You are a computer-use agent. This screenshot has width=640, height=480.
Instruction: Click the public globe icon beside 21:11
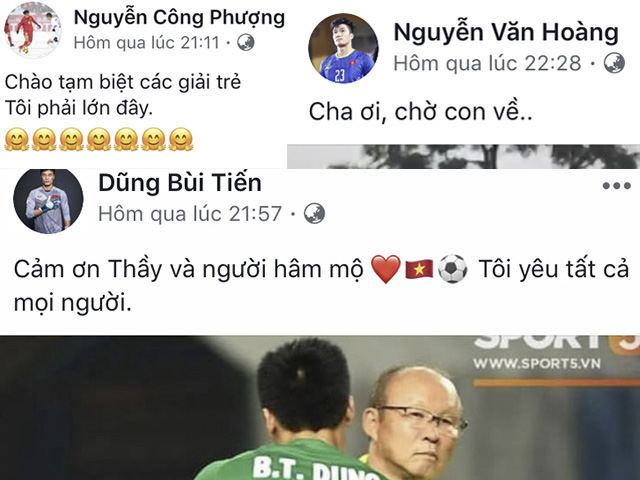246,42
